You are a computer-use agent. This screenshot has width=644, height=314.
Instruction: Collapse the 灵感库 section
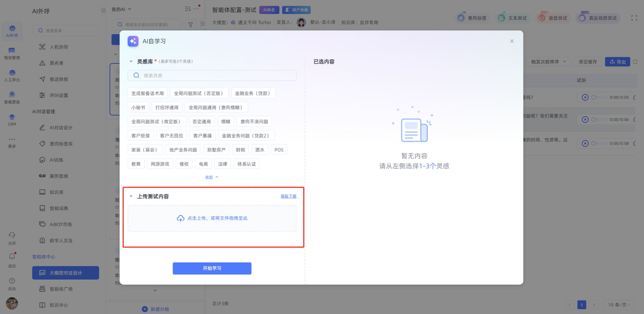(x=131, y=62)
